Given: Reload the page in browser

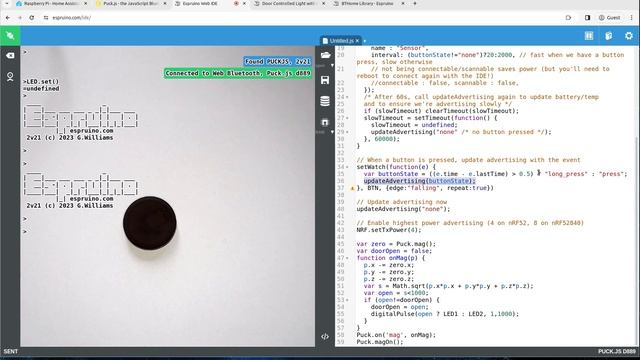Looking at the screenshot, I should point(32,18).
